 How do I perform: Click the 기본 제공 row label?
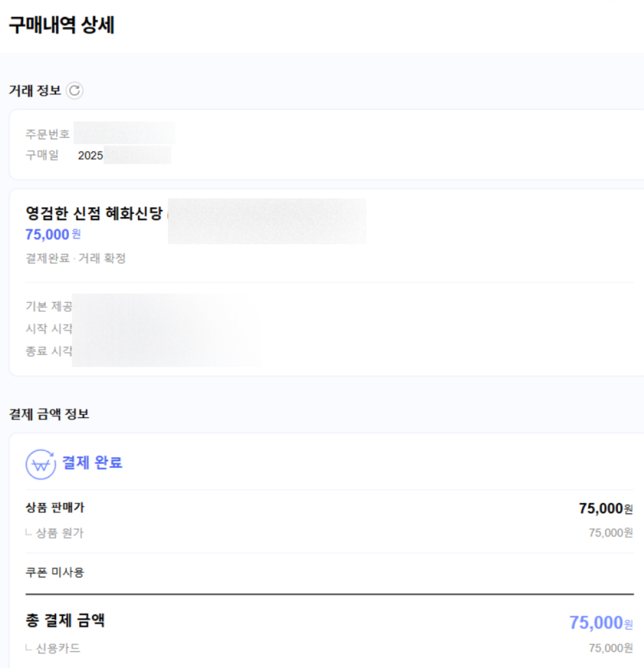tap(49, 307)
